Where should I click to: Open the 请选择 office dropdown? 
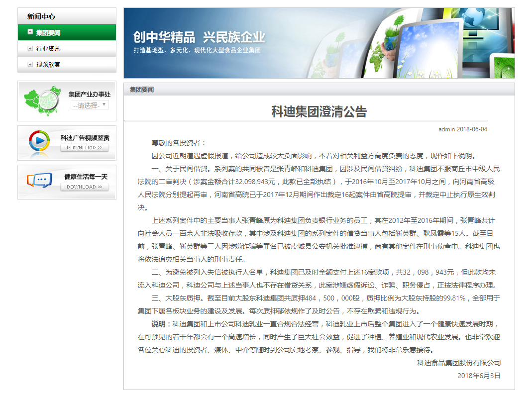tap(90, 105)
